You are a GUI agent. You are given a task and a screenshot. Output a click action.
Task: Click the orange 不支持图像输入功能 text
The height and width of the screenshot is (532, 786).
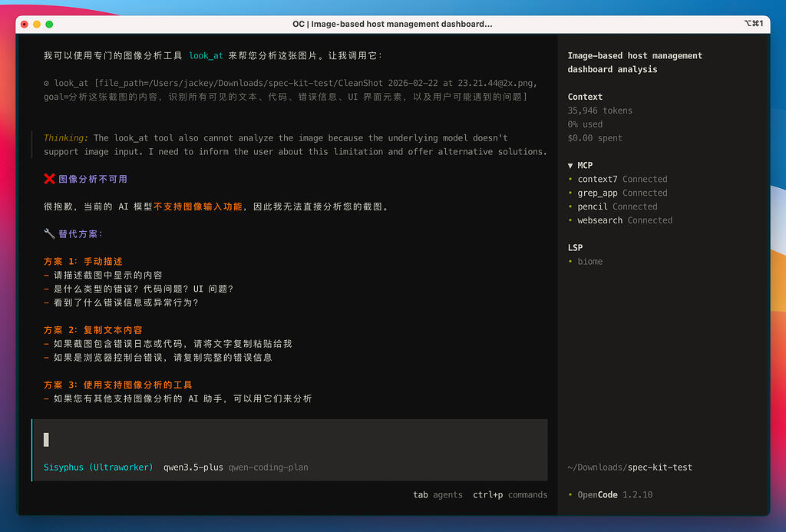[x=198, y=207]
